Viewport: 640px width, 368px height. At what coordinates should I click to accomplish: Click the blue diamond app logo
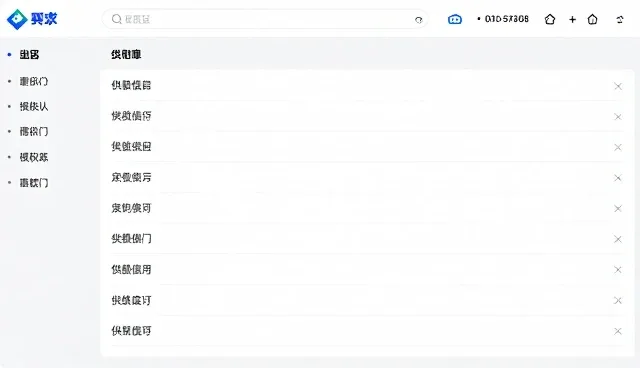(17, 19)
